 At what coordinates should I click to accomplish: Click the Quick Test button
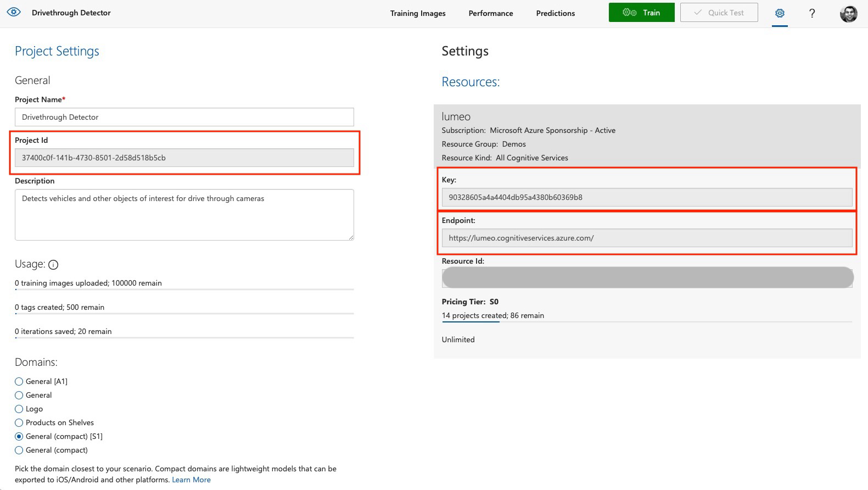click(719, 13)
